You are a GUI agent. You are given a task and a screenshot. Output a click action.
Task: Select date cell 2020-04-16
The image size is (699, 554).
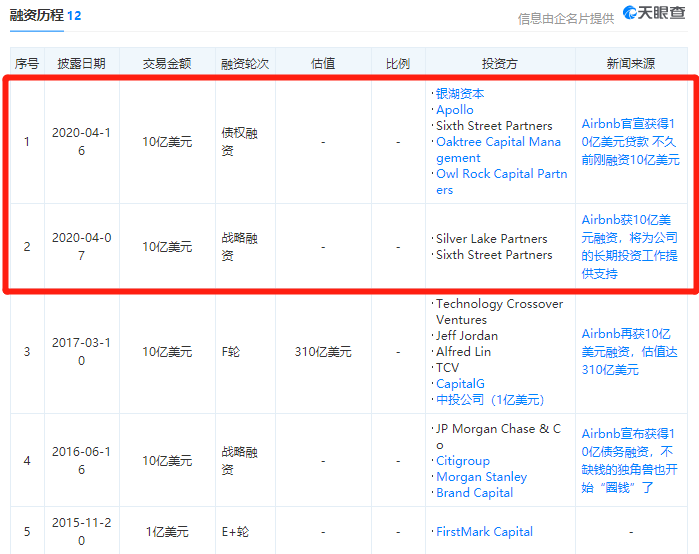coord(82,142)
